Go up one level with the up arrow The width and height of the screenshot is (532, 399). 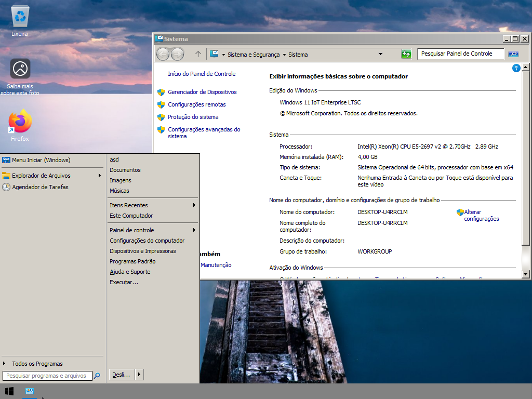pos(198,54)
